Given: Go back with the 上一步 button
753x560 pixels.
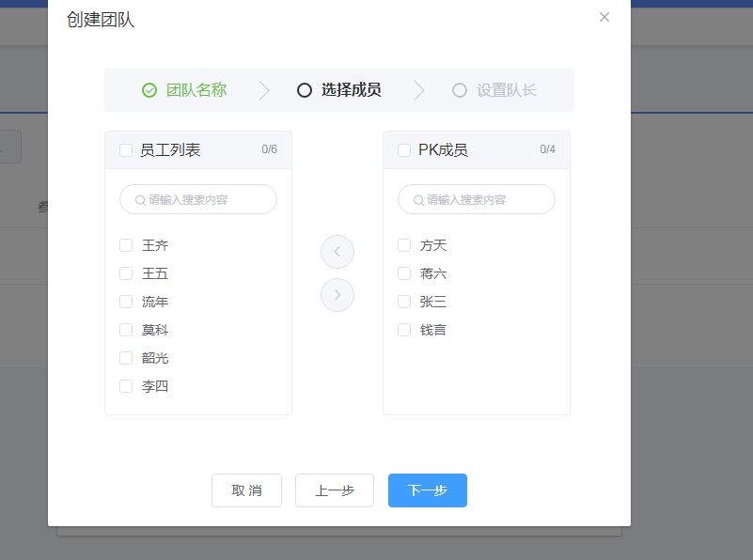Looking at the screenshot, I should [335, 490].
